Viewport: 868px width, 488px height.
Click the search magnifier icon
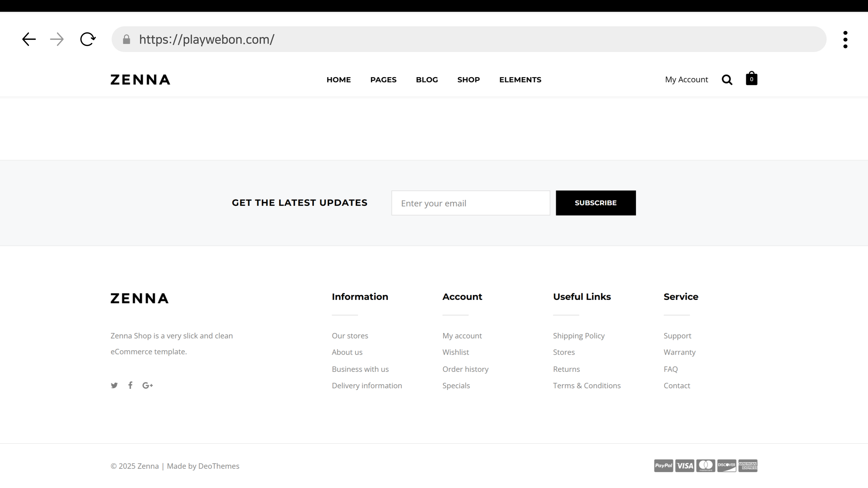pos(727,80)
